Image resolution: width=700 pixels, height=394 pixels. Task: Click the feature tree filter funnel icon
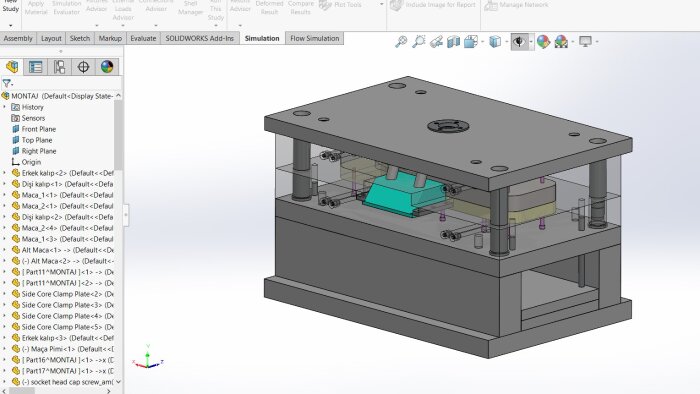[x=7, y=83]
